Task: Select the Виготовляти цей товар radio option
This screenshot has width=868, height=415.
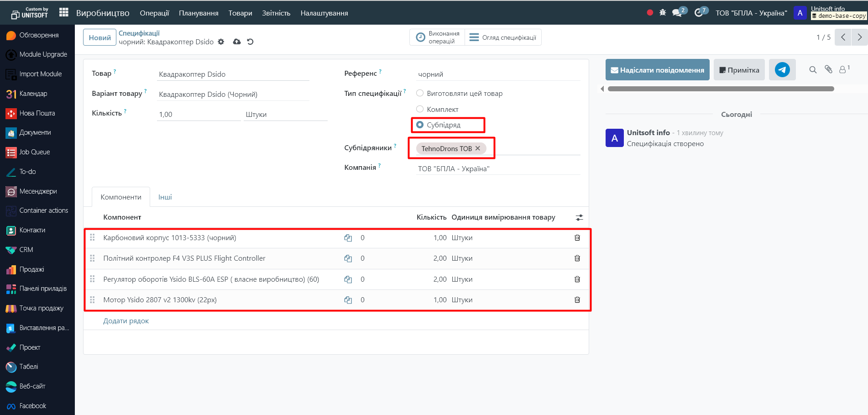Action: coord(420,93)
